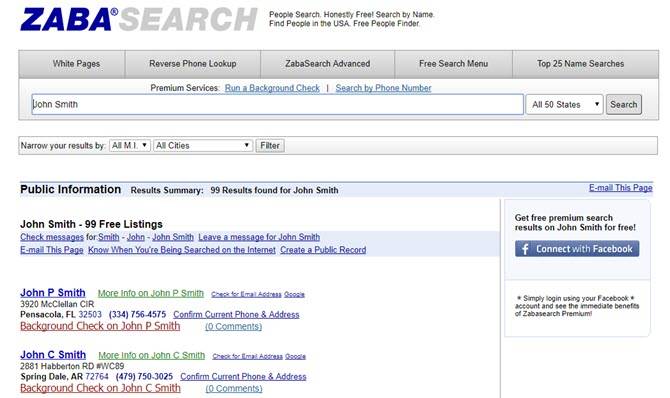Click Connect with Facebook button

577,249
